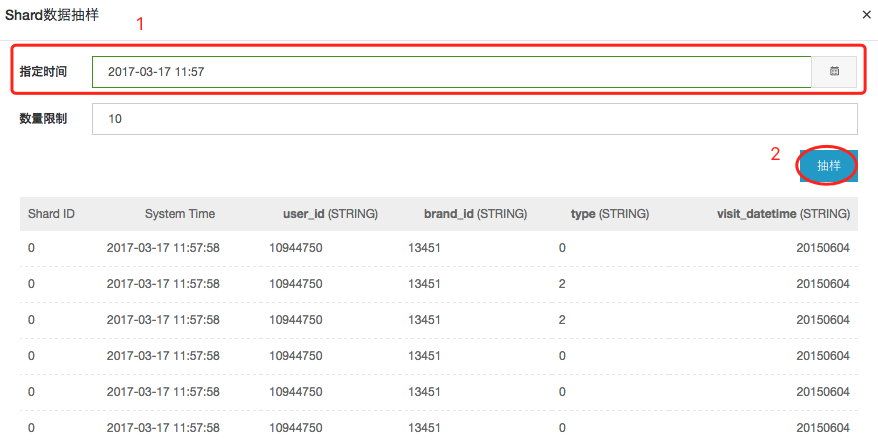Click the Shard ID column header
Screen dimensions: 878x446
tap(51, 214)
